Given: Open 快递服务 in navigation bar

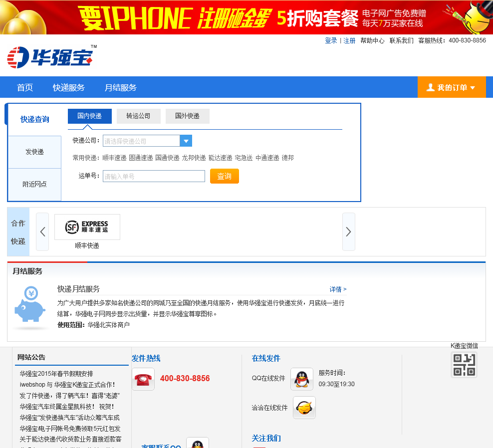Looking at the screenshot, I should coord(69,87).
